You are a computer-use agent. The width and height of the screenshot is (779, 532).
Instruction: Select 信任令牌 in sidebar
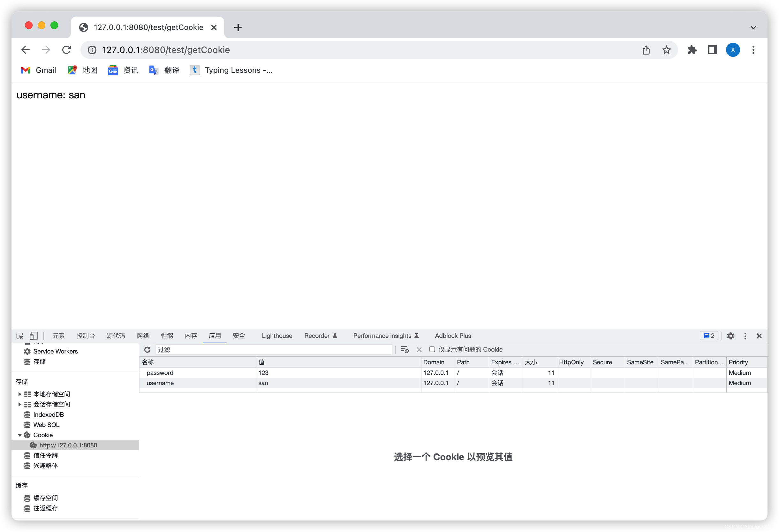pyautogui.click(x=45, y=456)
